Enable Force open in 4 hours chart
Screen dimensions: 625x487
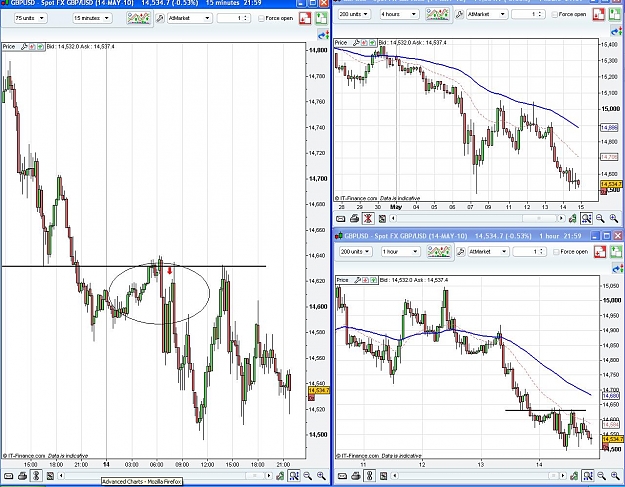tap(554, 14)
